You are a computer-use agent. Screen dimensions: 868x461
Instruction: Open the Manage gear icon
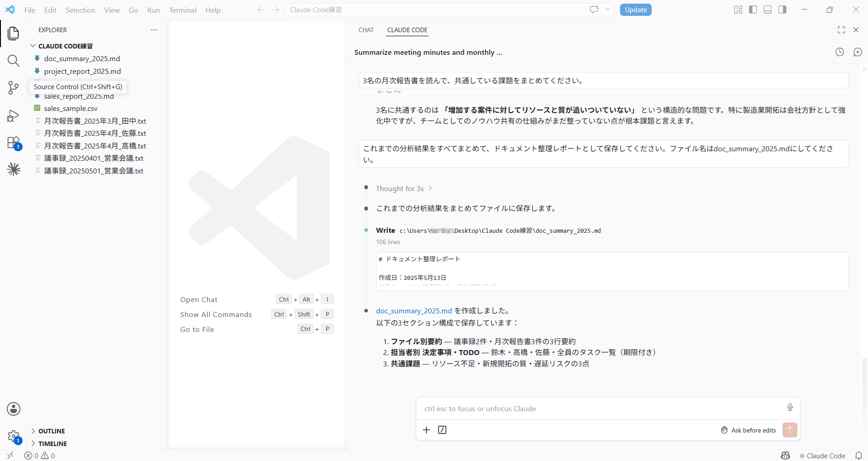pyautogui.click(x=14, y=437)
